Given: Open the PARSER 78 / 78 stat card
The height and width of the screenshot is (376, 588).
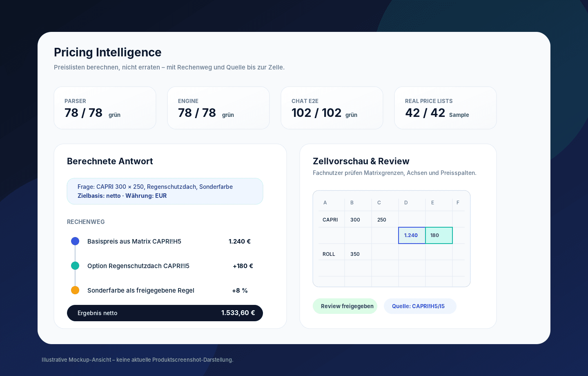Looking at the screenshot, I should 105,108.
